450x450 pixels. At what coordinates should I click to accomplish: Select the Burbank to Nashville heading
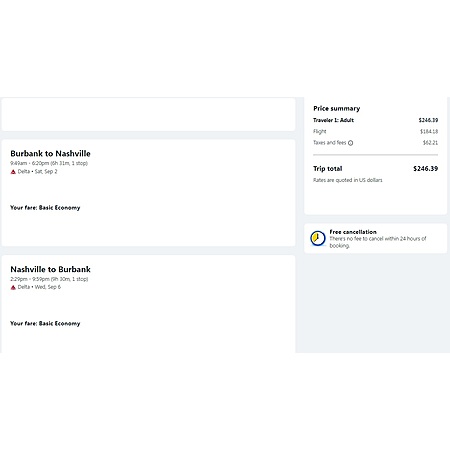[x=50, y=153]
